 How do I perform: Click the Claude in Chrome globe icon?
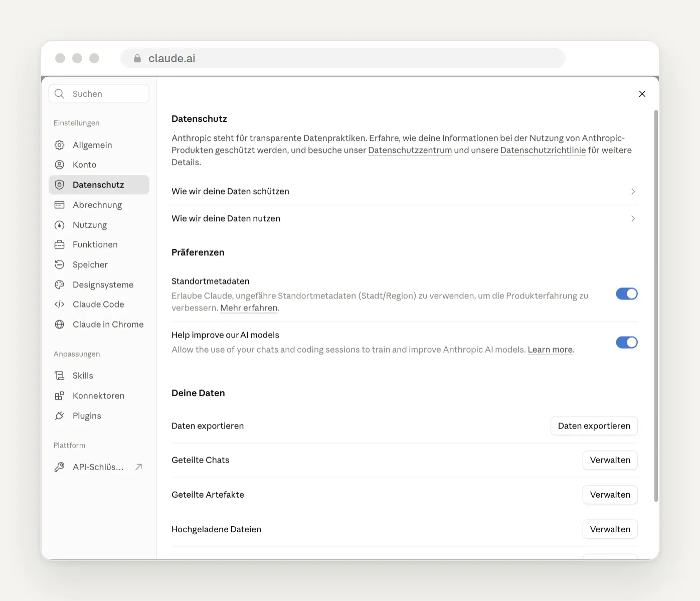point(59,324)
